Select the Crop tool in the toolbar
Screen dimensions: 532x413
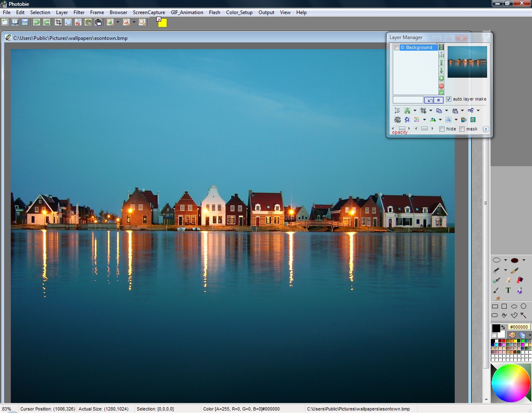point(58,22)
